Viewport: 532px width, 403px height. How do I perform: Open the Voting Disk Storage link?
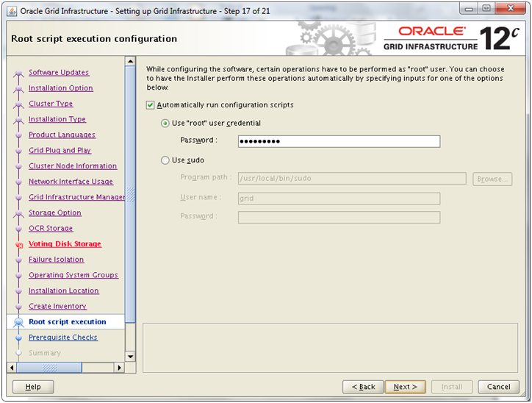click(x=65, y=244)
